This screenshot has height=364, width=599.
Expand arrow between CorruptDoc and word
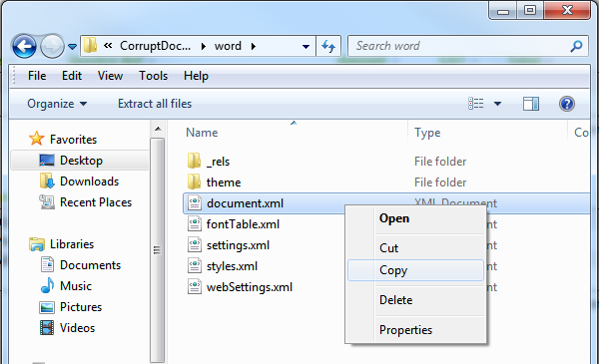[x=204, y=46]
